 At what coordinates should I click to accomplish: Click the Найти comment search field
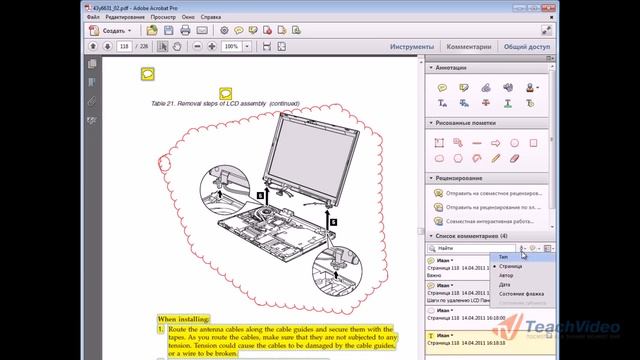pos(471,248)
